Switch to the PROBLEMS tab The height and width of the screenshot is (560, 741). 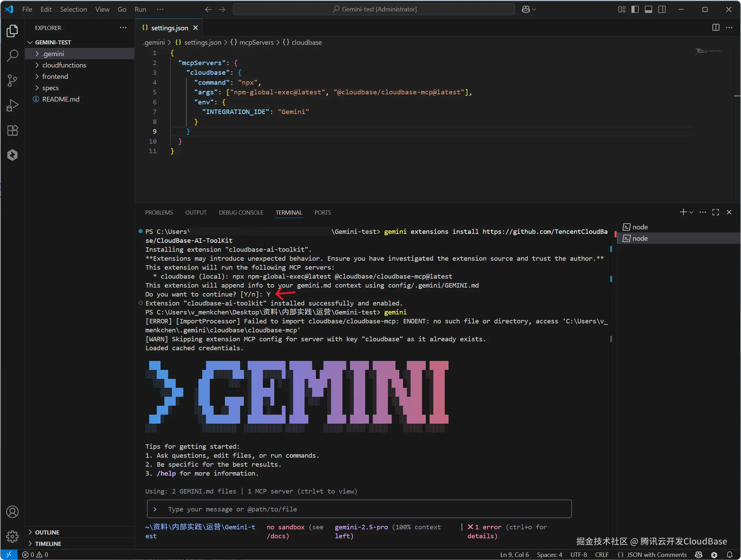coord(159,212)
